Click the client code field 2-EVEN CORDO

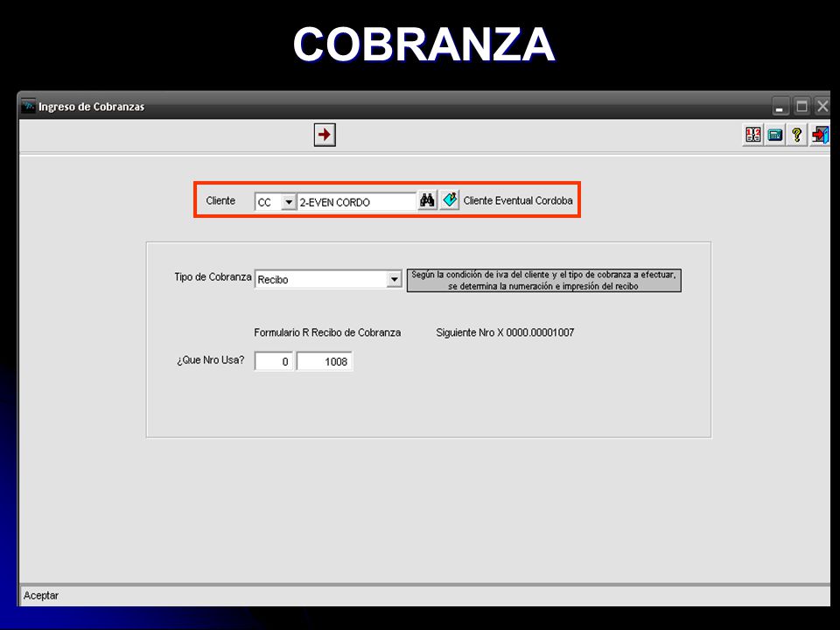click(356, 202)
